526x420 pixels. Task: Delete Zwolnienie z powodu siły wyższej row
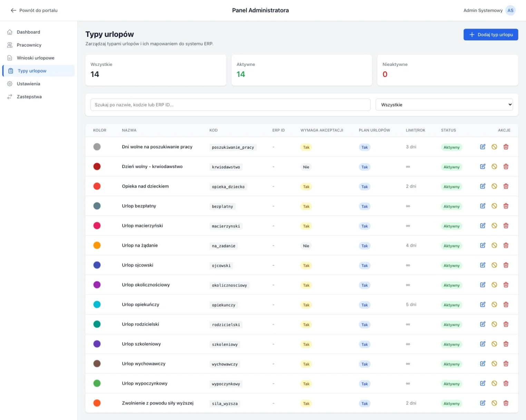click(x=506, y=403)
